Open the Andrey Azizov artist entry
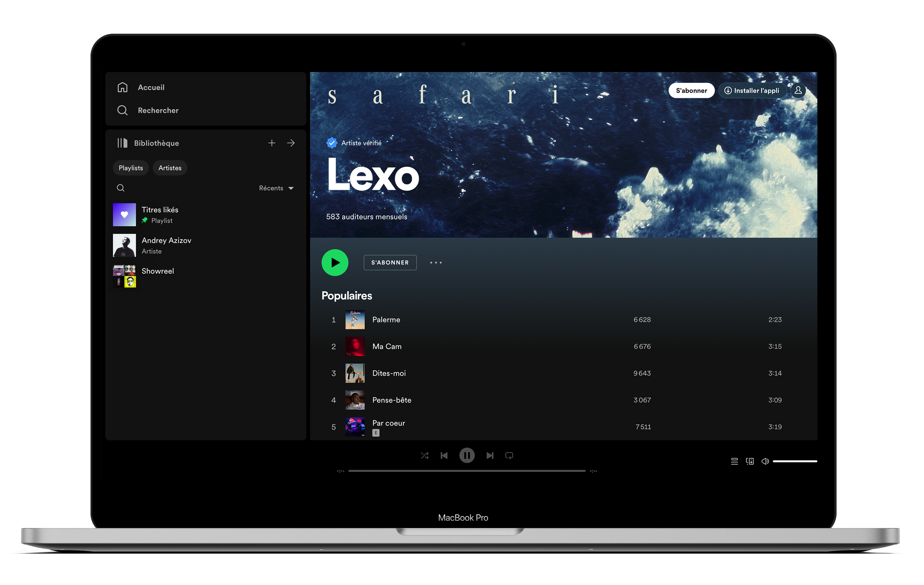Viewport: 924px width, 585px height. 206,245
